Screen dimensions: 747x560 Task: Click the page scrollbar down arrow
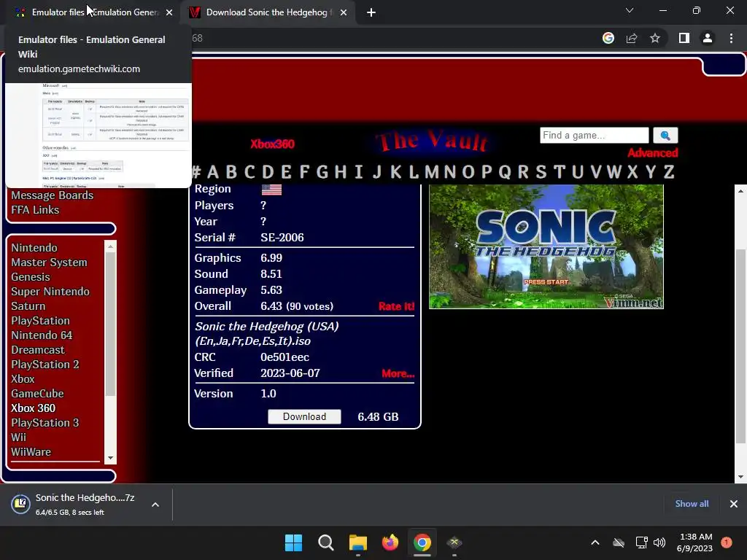click(x=740, y=477)
